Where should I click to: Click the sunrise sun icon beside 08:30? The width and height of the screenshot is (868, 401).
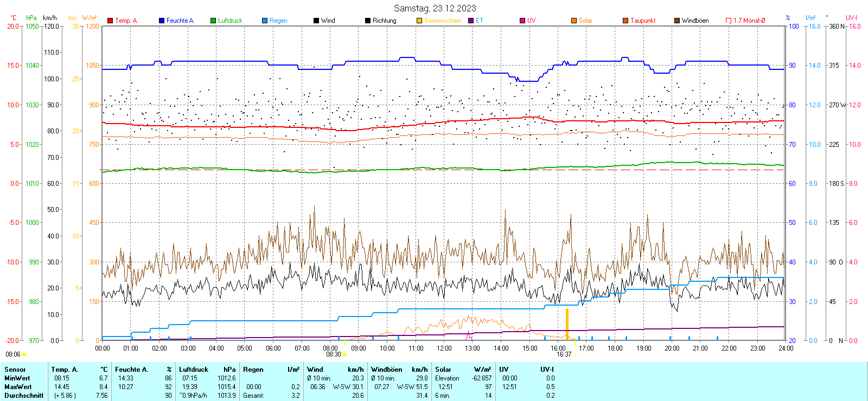pyautogui.click(x=344, y=354)
